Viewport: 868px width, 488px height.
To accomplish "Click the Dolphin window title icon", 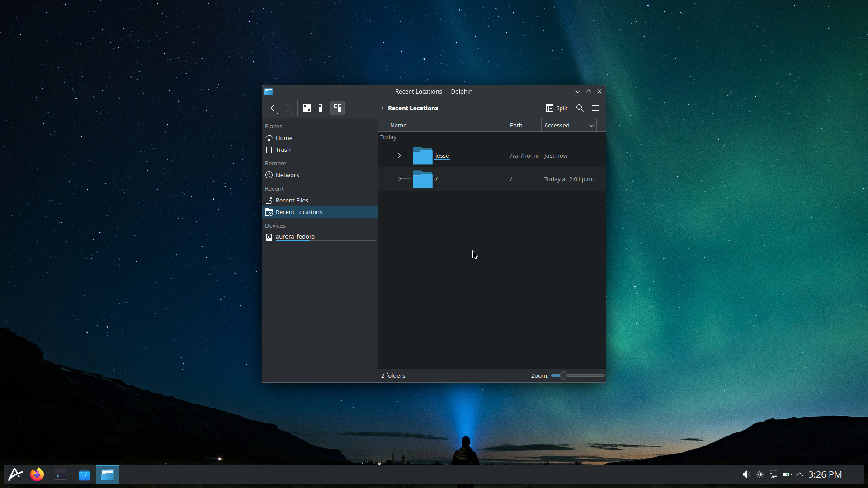I will coord(269,91).
